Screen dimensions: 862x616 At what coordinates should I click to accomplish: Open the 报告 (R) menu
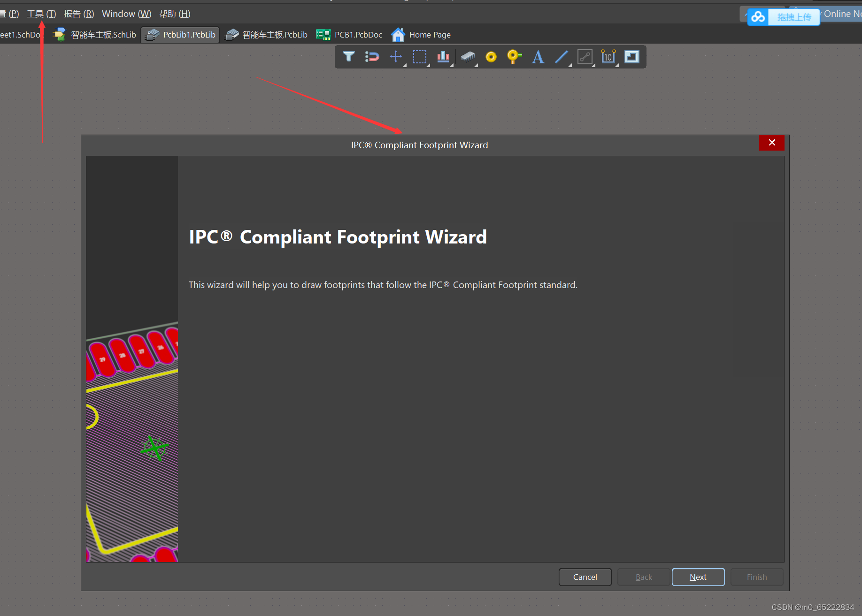(x=79, y=14)
